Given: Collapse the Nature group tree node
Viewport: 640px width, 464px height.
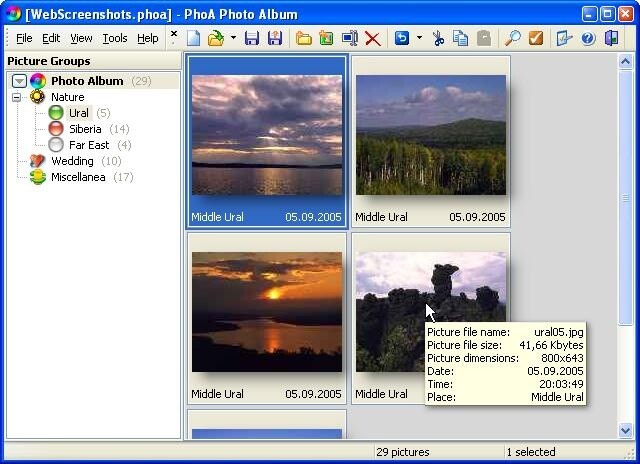Looking at the screenshot, I should (17, 97).
